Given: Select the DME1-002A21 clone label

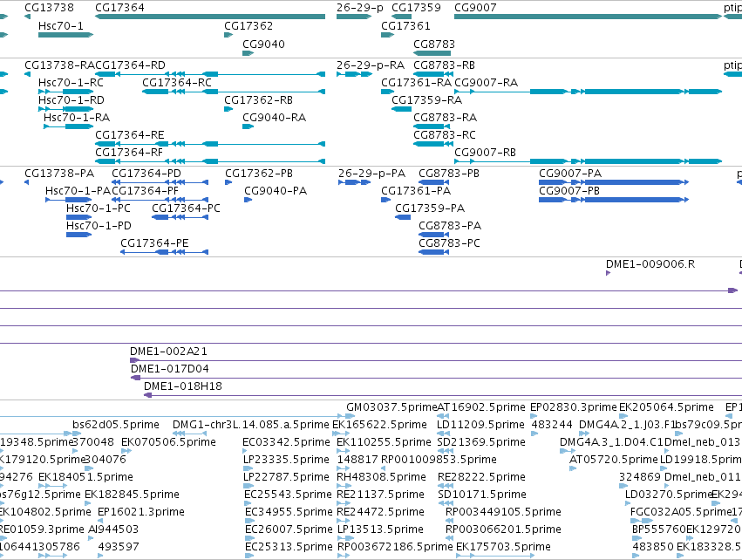Looking at the screenshot, I should click(x=168, y=352).
